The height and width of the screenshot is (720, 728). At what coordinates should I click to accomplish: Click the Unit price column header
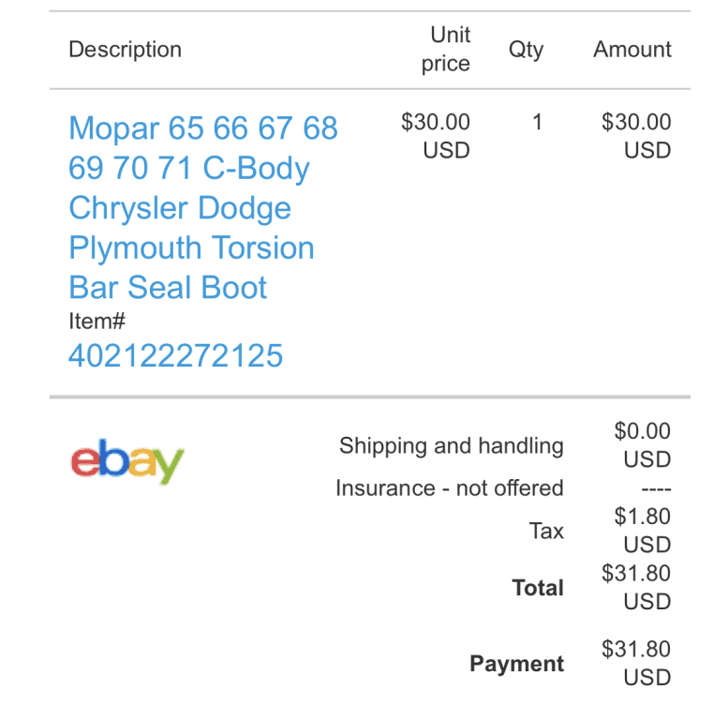[x=446, y=50]
